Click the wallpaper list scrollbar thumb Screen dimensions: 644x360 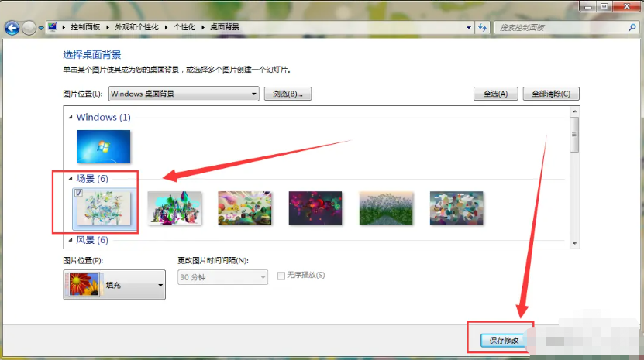574,134
